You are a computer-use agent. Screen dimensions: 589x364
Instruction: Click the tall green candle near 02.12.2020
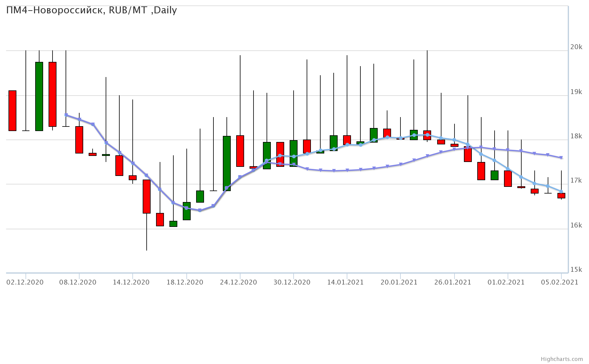[x=39, y=96]
